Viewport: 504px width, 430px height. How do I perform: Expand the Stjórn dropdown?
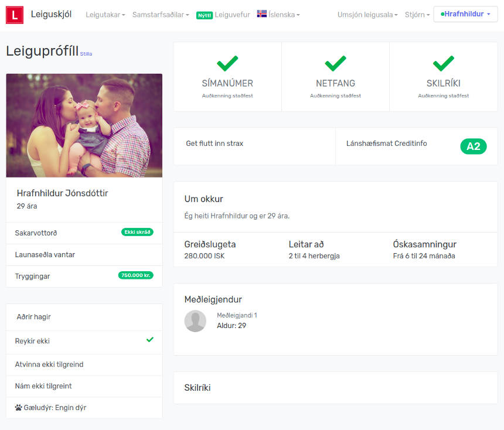417,15
